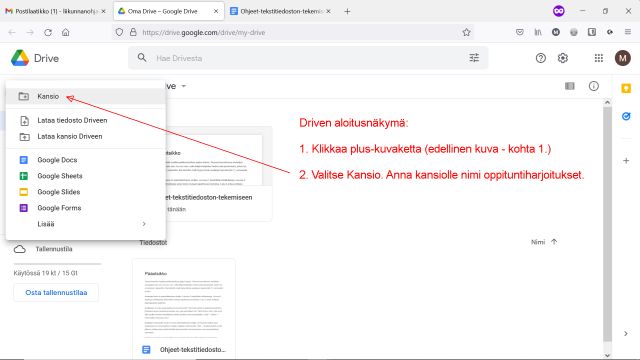
Task: Click the padlock site info icon
Action: click(x=133, y=32)
